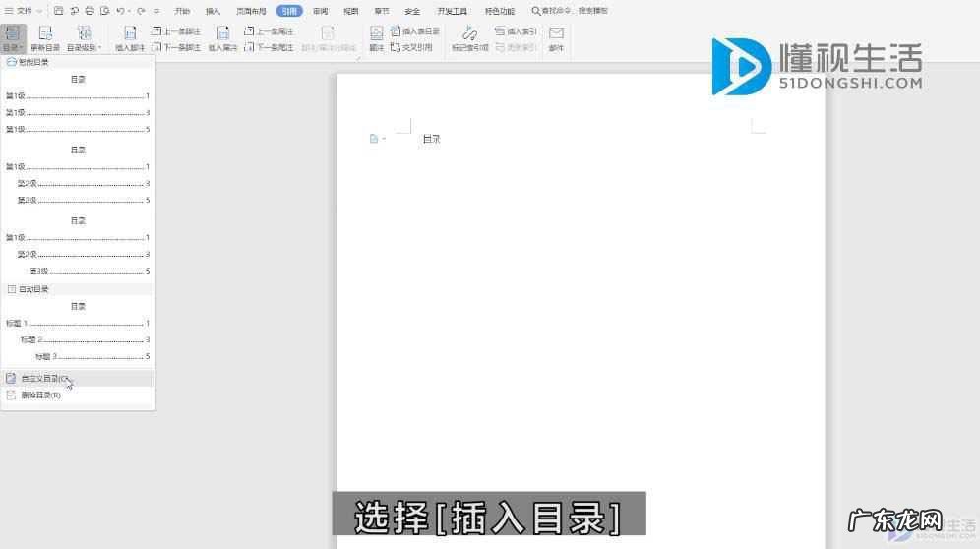Expand the arrow next to 文件 menu

click(x=39, y=11)
